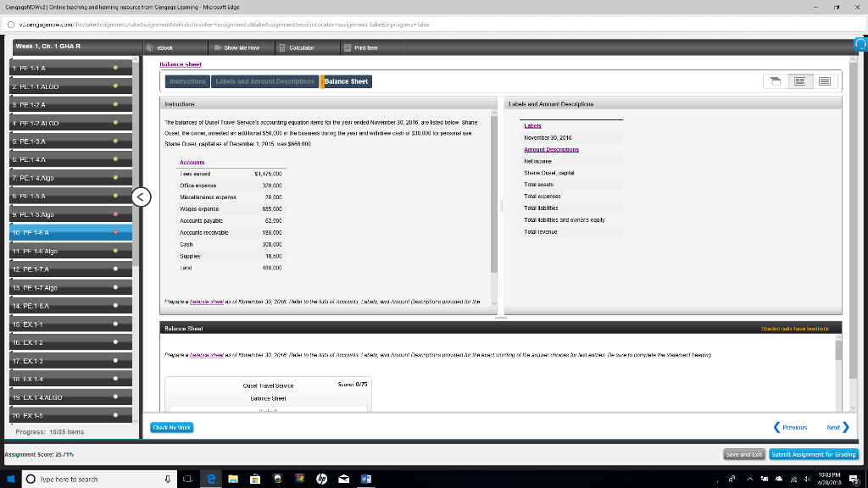Open Mail app on taskbar
868x488 pixels.
(x=344, y=480)
